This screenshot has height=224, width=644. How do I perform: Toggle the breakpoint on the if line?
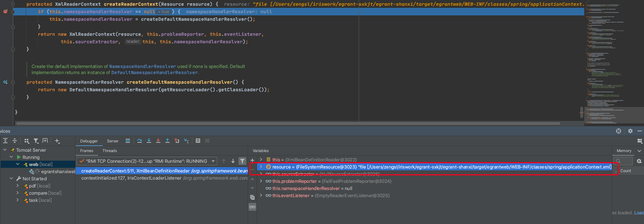click(5, 11)
